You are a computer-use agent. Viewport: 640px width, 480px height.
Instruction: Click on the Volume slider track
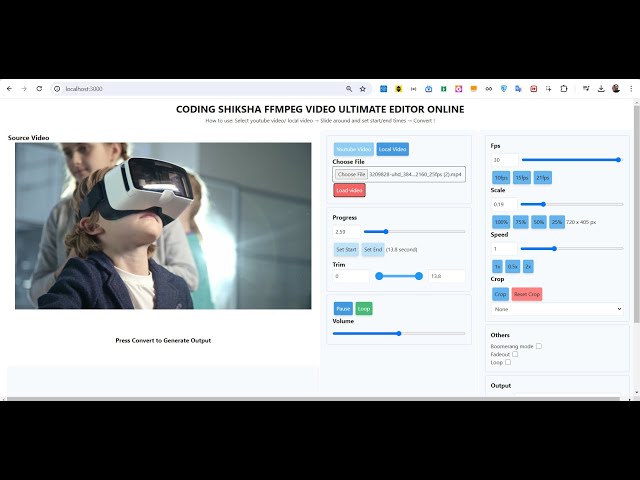point(399,333)
